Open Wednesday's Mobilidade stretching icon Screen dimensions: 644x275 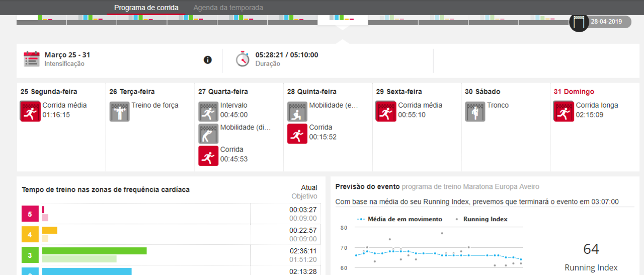[x=208, y=133]
